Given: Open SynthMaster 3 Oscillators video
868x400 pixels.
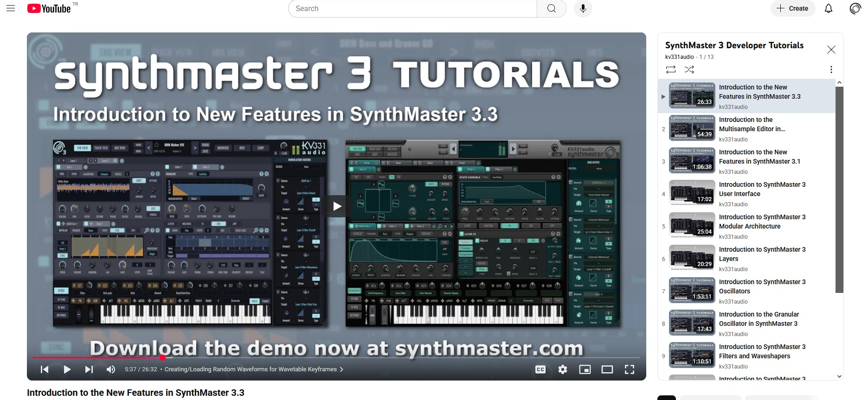Looking at the screenshot, I should pyautogui.click(x=762, y=286).
